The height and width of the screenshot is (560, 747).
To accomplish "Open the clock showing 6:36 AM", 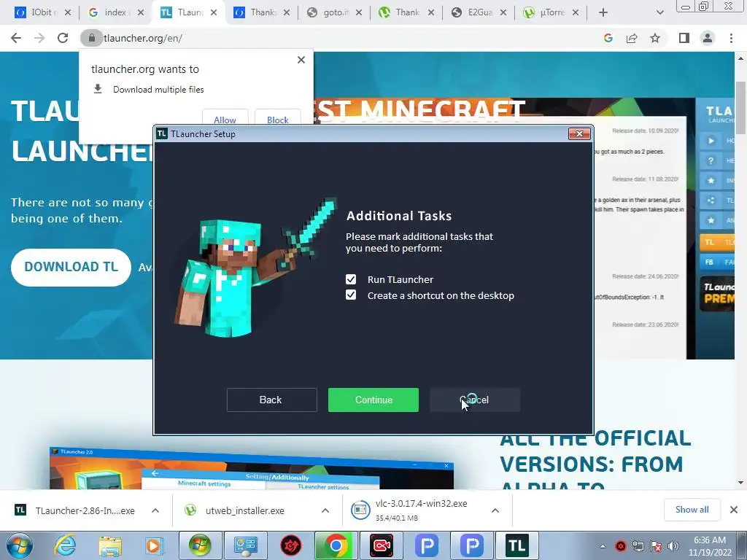I will 709,545.
